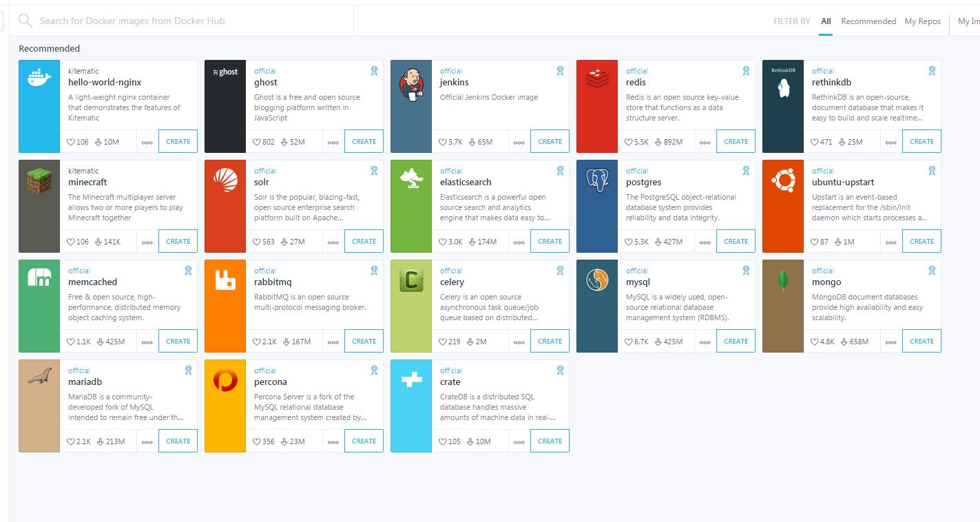Image resolution: width=980 pixels, height=522 pixels.
Task: Click the MariaDB seal logo
Action: [x=39, y=376]
